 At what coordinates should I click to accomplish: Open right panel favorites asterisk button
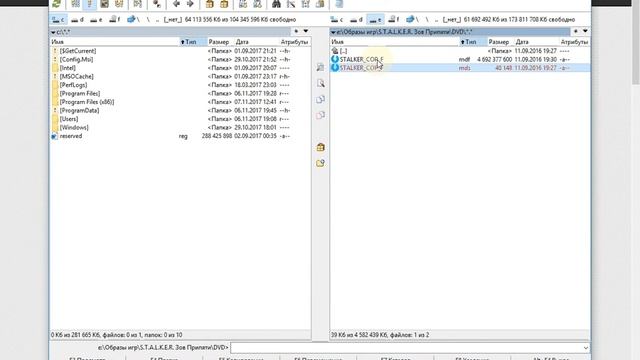point(576,31)
